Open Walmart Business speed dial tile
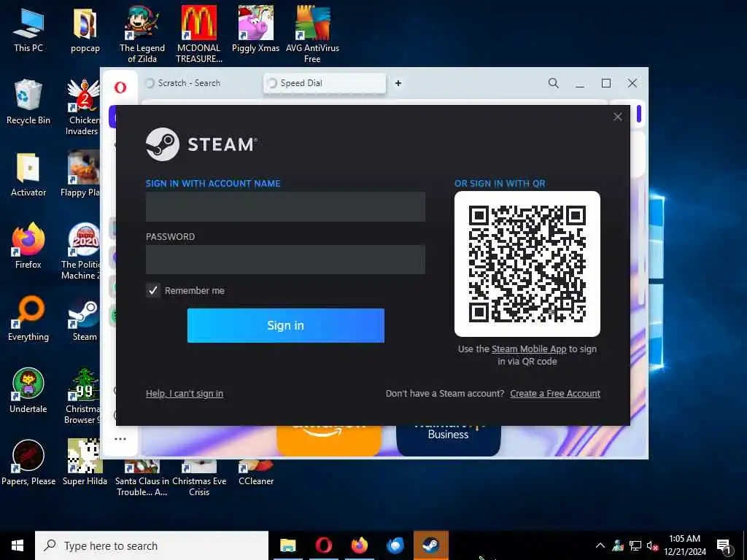747x560 pixels. tap(449, 440)
